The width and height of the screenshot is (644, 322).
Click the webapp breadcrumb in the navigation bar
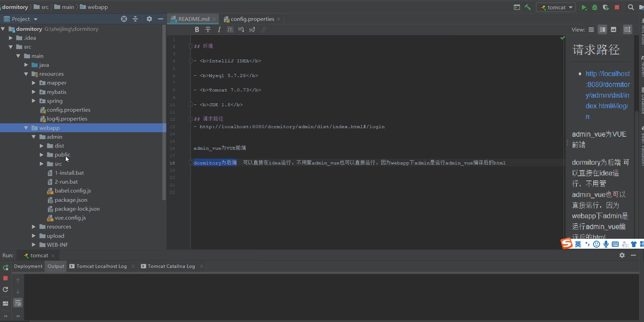coord(94,7)
